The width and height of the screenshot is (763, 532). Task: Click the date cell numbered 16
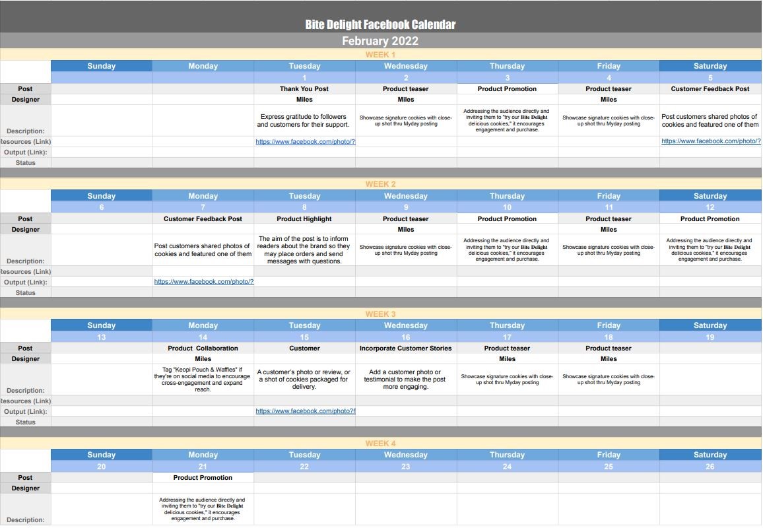pyautogui.click(x=406, y=337)
